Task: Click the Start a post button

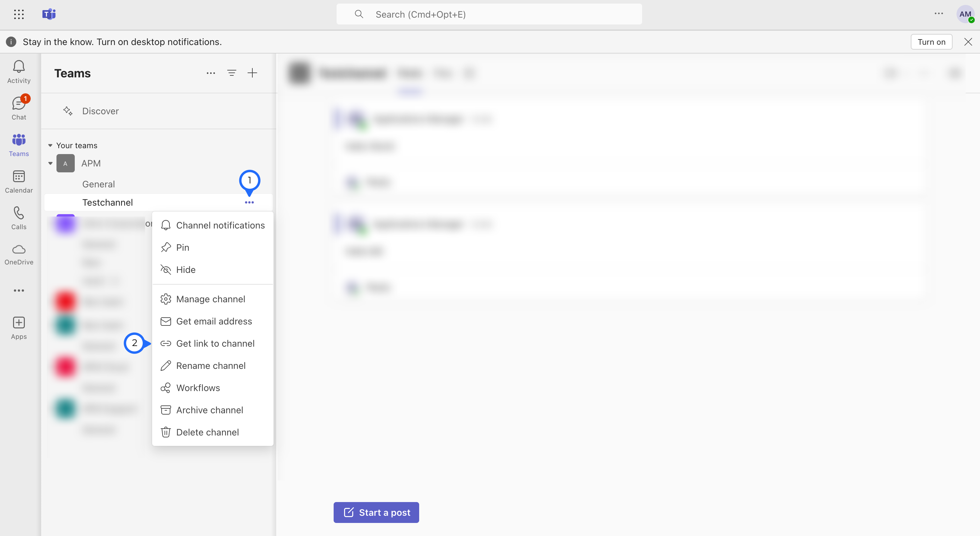Action: (376, 512)
